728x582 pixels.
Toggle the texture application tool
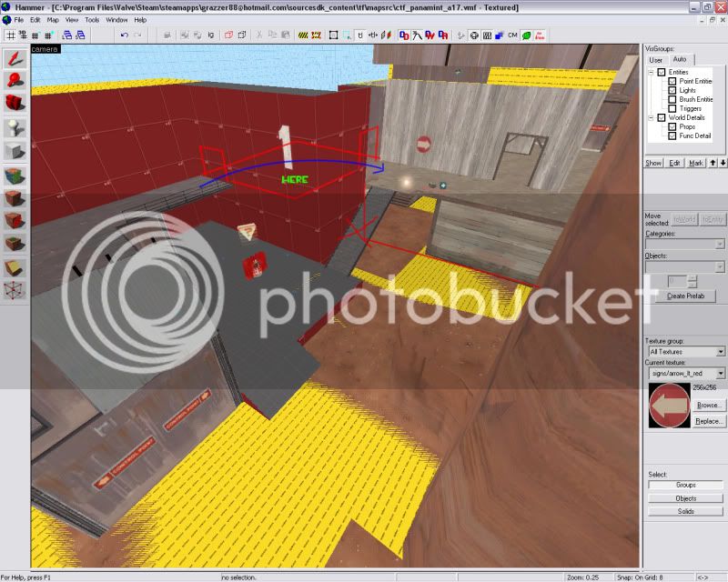click(15, 176)
